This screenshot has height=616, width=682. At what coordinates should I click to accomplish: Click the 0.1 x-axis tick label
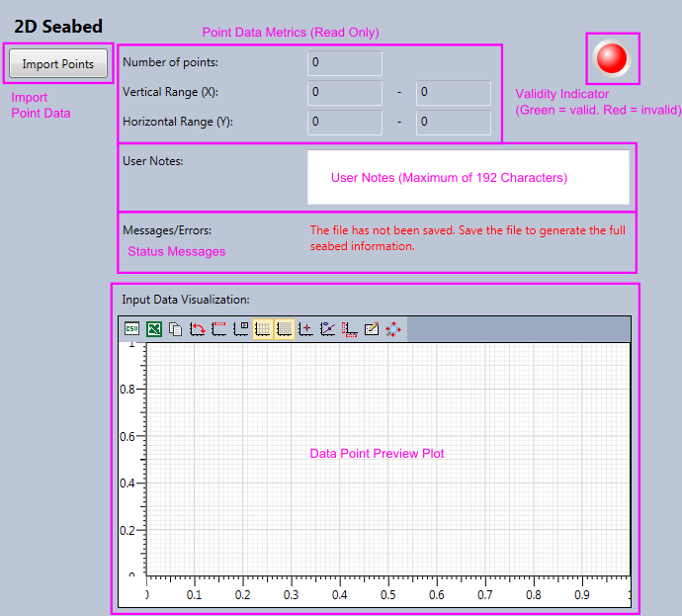click(x=194, y=594)
